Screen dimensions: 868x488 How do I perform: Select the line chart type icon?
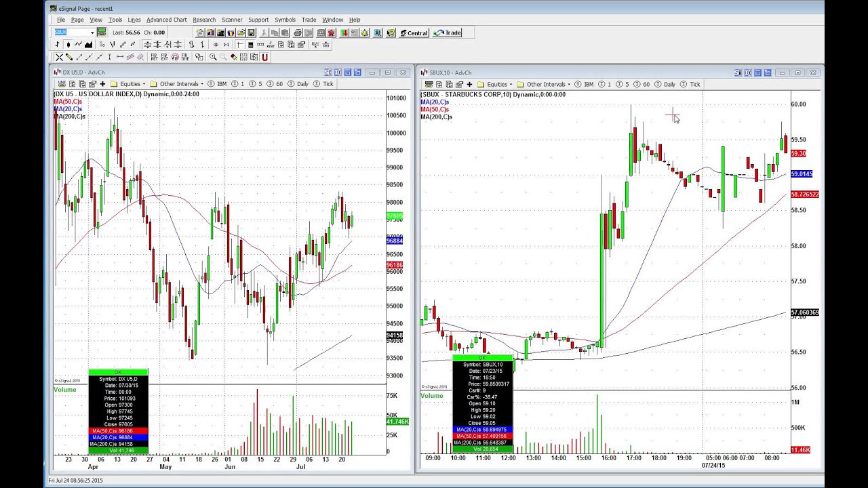pos(78,44)
